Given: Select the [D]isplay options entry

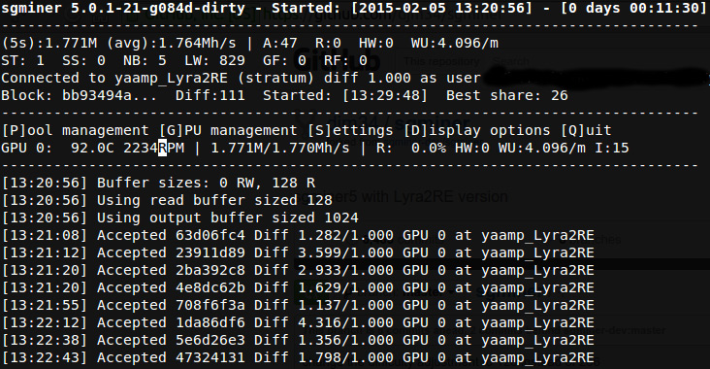Looking at the screenshot, I should (x=476, y=130).
